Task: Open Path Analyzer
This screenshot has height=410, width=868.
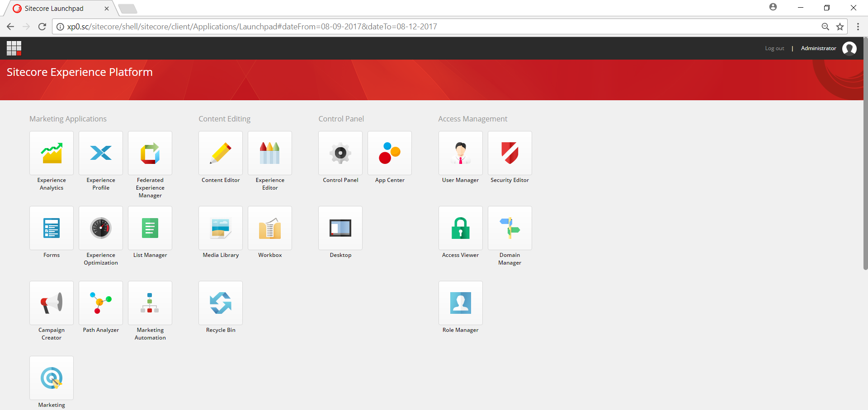Action: pyautogui.click(x=101, y=303)
